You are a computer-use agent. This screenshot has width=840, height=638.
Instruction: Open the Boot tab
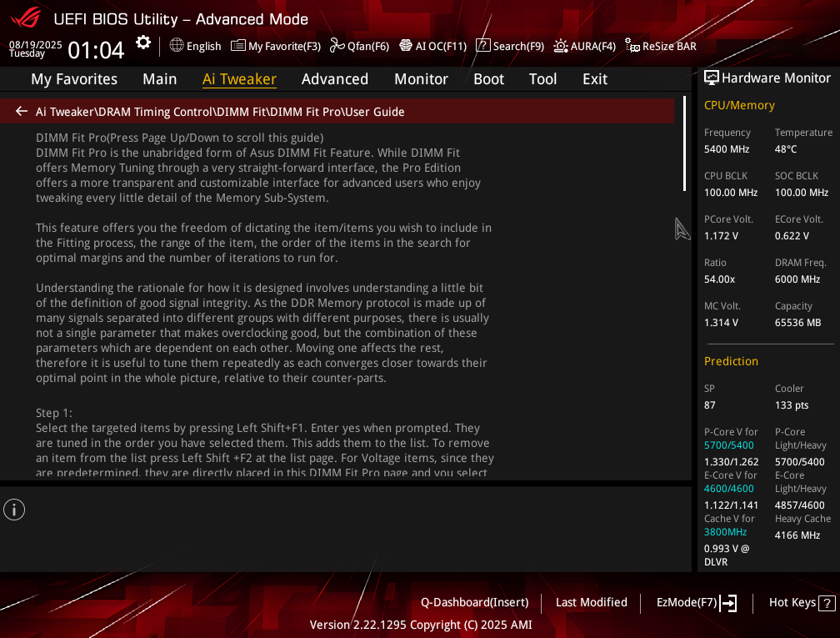coord(488,78)
